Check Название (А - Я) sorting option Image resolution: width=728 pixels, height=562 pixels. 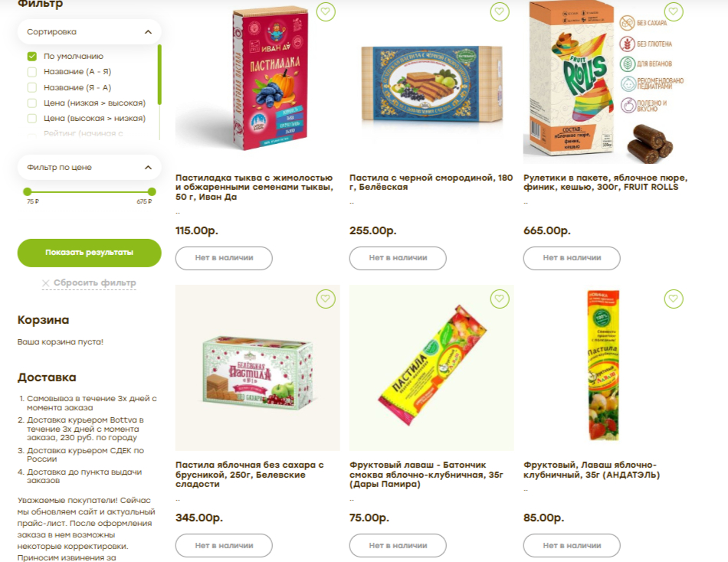point(32,72)
